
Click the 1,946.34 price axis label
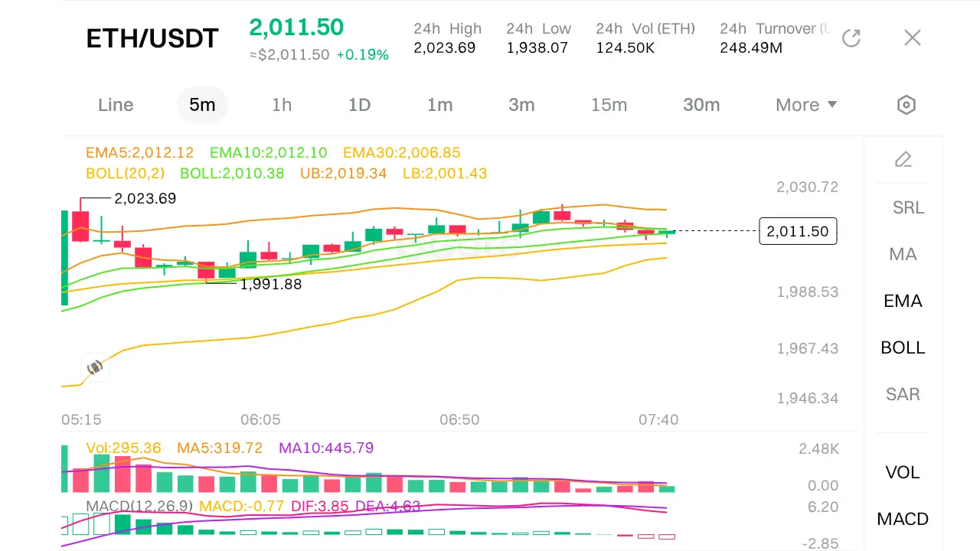coord(807,398)
